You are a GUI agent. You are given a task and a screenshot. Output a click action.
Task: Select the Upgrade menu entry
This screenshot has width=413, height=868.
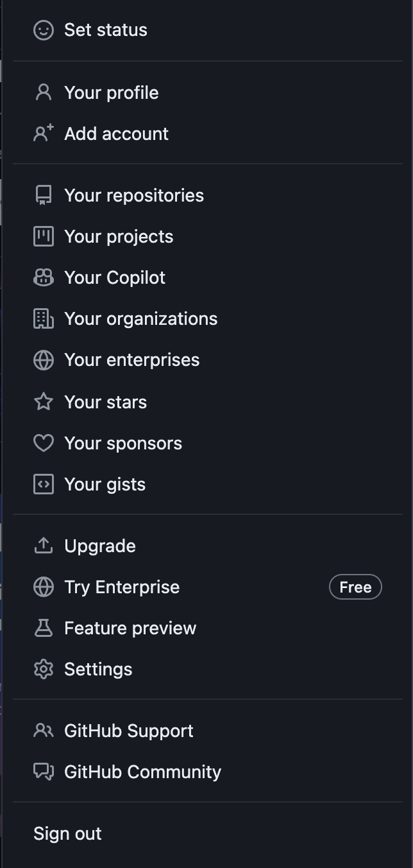[100, 546]
